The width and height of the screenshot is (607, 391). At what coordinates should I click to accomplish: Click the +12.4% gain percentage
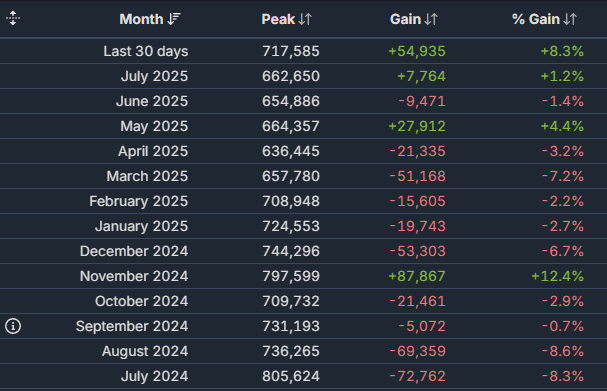557,276
